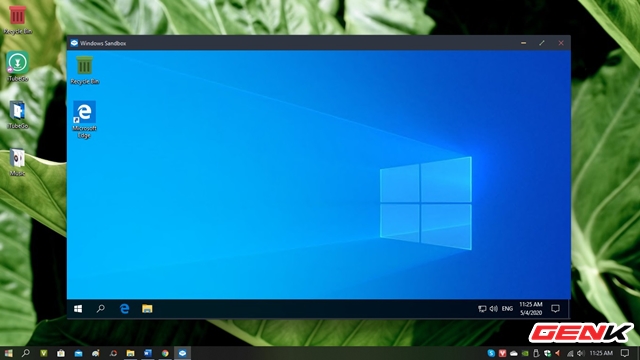Click the Skype icon in the system tray

pyautogui.click(x=491, y=353)
